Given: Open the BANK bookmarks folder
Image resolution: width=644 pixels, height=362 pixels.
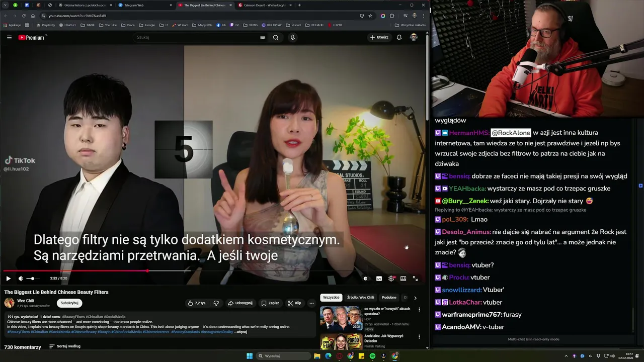Looking at the screenshot, I should tap(88, 25).
